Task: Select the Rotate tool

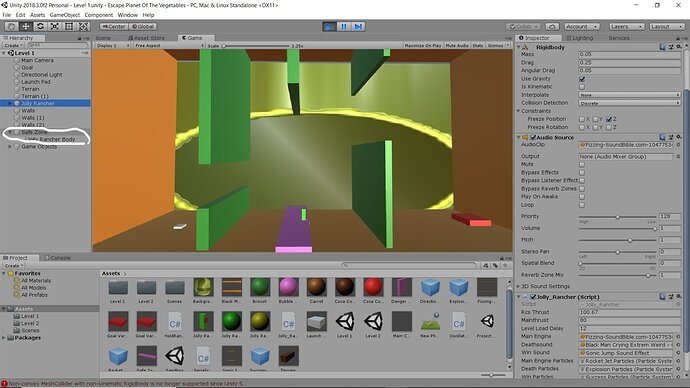Action: pos(40,26)
